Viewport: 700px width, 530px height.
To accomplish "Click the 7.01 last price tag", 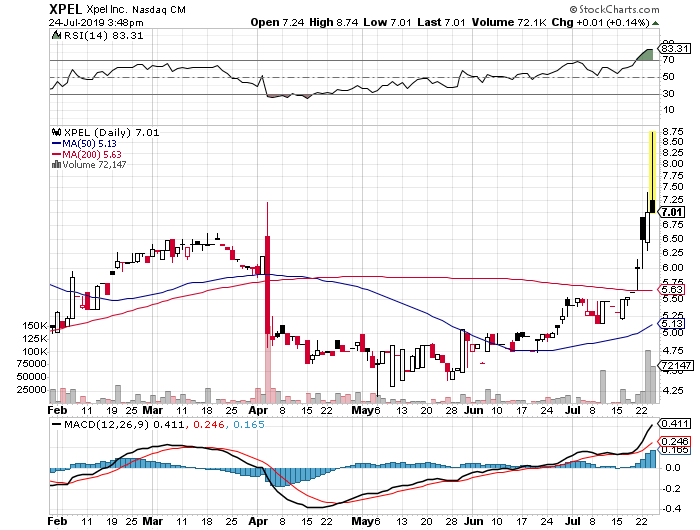I will (x=671, y=212).
